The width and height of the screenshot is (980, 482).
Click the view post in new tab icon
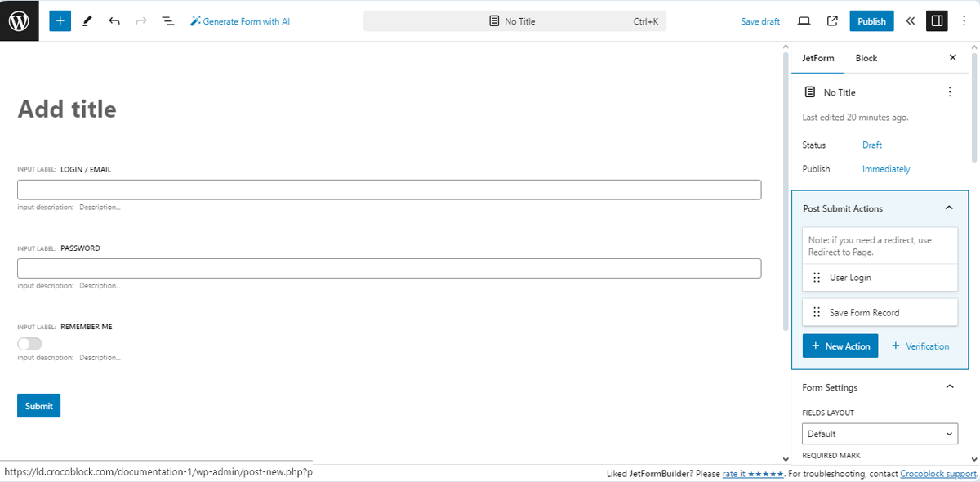coord(831,20)
